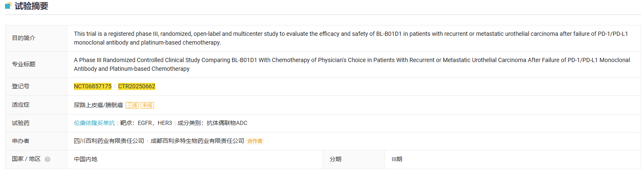Click the 登记号 row label
This screenshot has height=172, width=644.
coord(21,86)
